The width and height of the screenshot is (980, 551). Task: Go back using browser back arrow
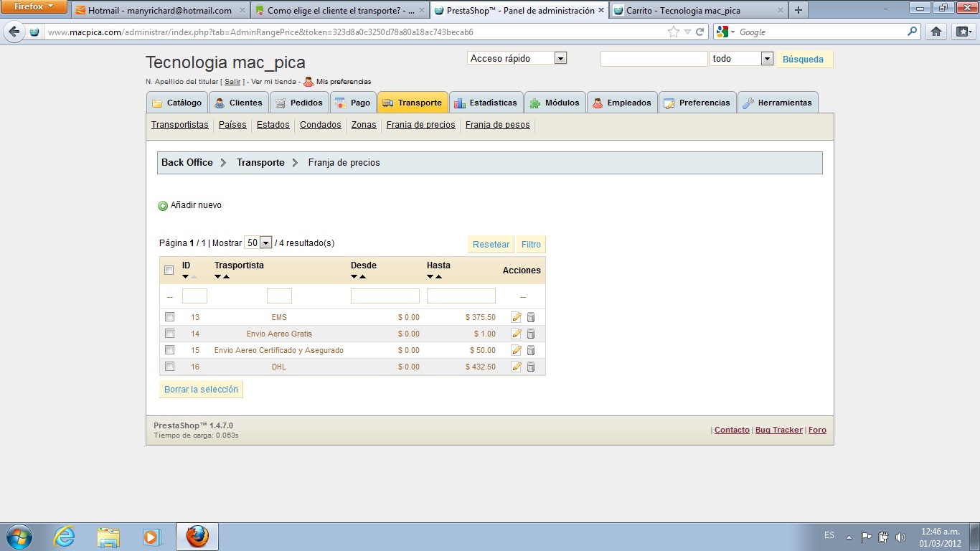click(14, 32)
